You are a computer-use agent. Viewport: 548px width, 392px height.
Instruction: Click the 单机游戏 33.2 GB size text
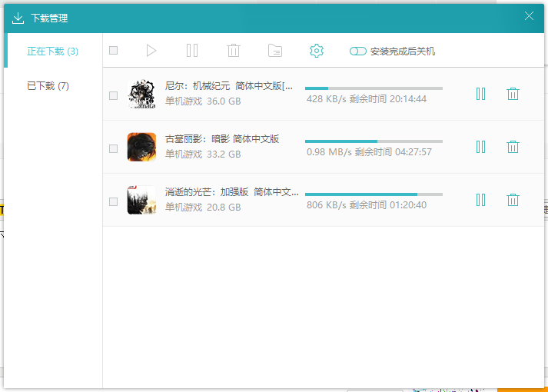coord(203,154)
